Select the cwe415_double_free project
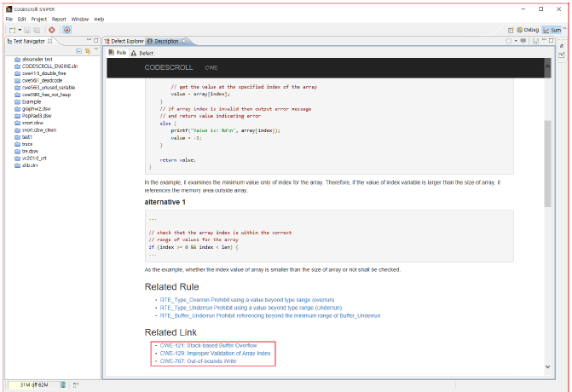Viewport: 572px width, 392px height. pyautogui.click(x=40, y=73)
